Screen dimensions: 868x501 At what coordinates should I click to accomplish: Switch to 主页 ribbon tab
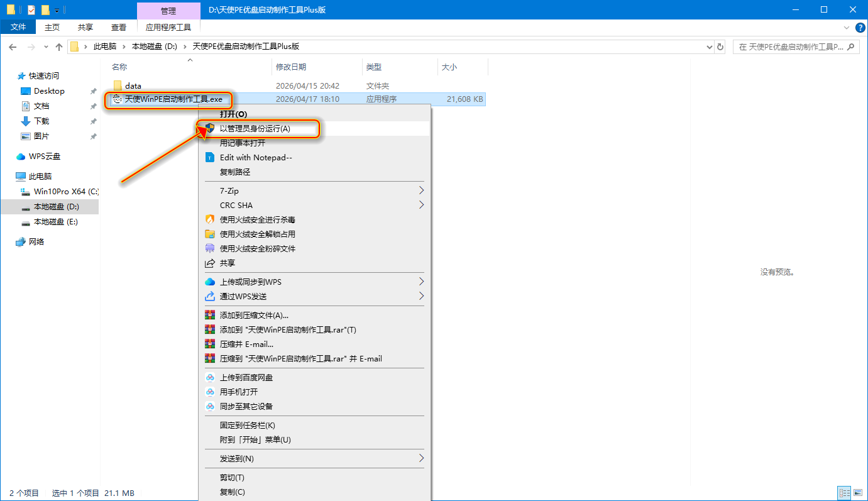click(52, 27)
